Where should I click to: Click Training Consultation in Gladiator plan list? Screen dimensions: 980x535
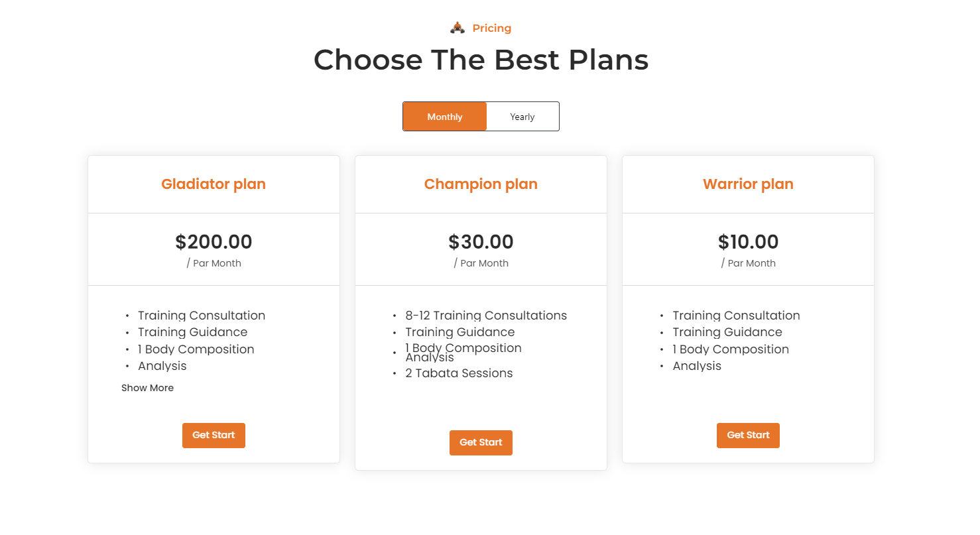202,315
